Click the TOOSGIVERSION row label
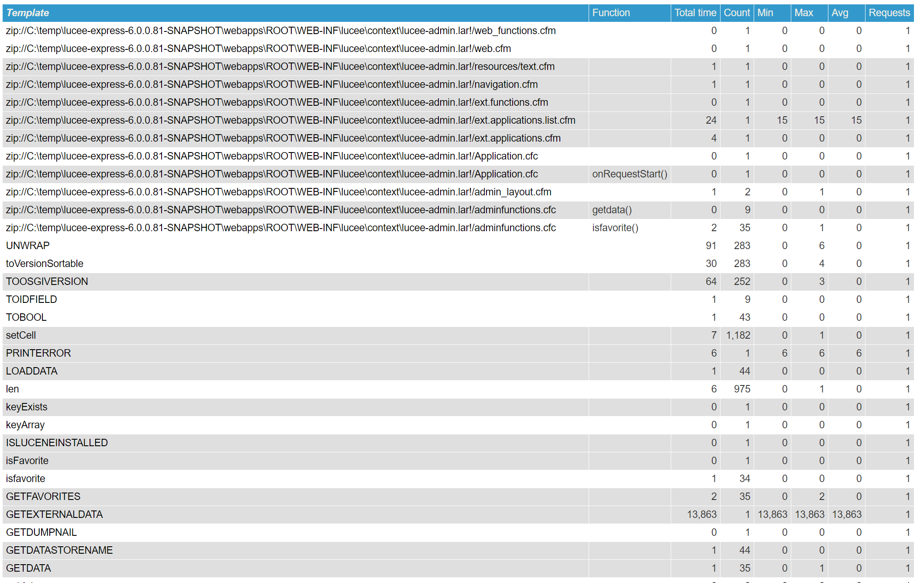 coord(47,281)
